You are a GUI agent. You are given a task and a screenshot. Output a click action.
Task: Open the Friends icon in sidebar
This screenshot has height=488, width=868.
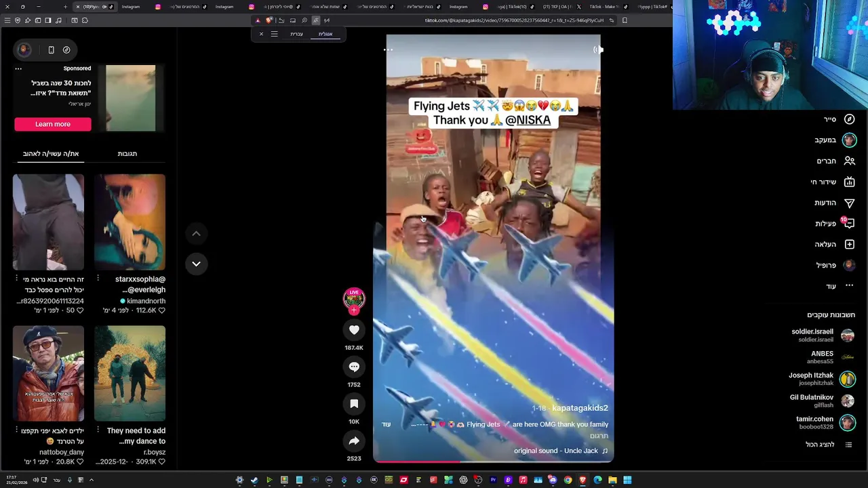pyautogui.click(x=849, y=161)
